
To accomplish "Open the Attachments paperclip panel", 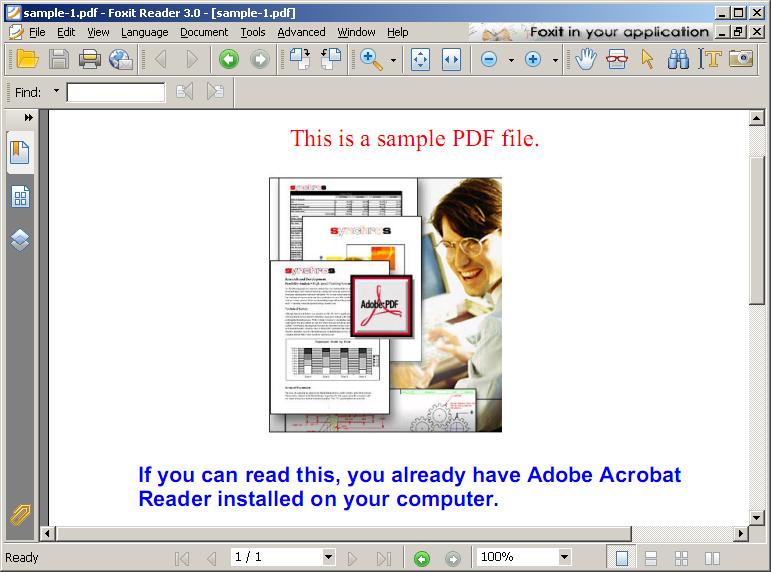I will tap(20, 514).
